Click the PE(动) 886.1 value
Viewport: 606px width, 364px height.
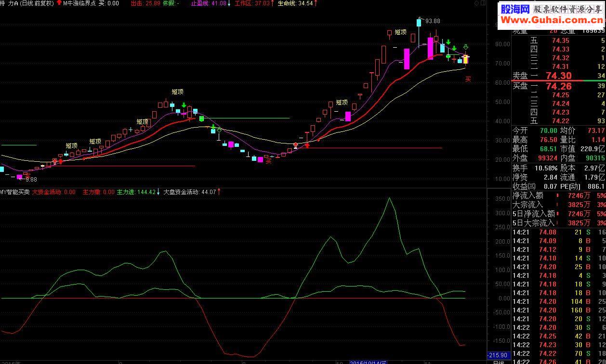click(596, 186)
